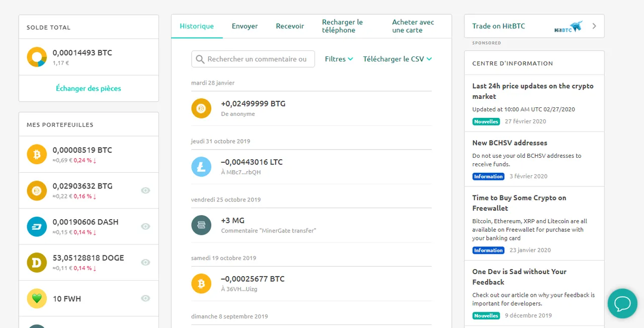The width and height of the screenshot is (644, 328).
Task: Toggle visibility of the BTG wallet
Action: (145, 190)
